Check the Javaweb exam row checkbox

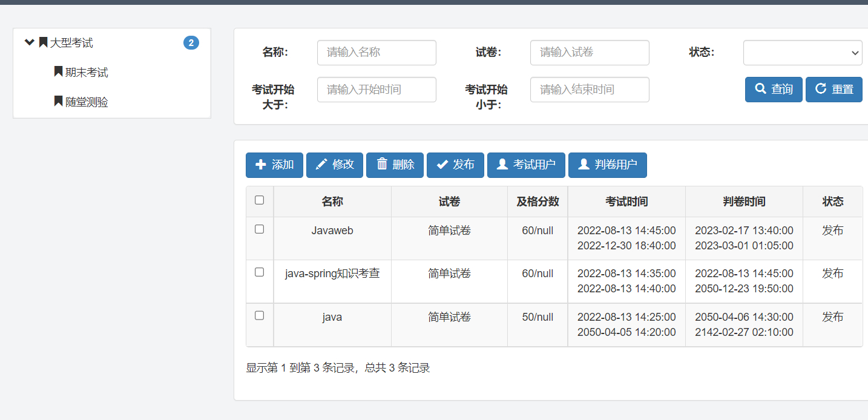260,229
